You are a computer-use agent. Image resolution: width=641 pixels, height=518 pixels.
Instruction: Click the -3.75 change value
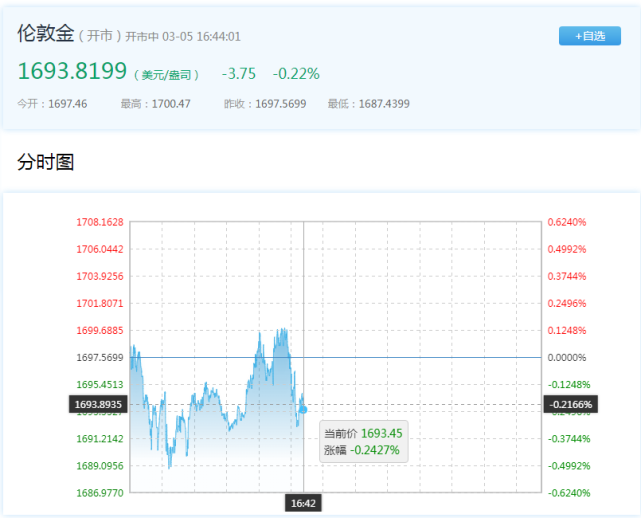(x=239, y=74)
